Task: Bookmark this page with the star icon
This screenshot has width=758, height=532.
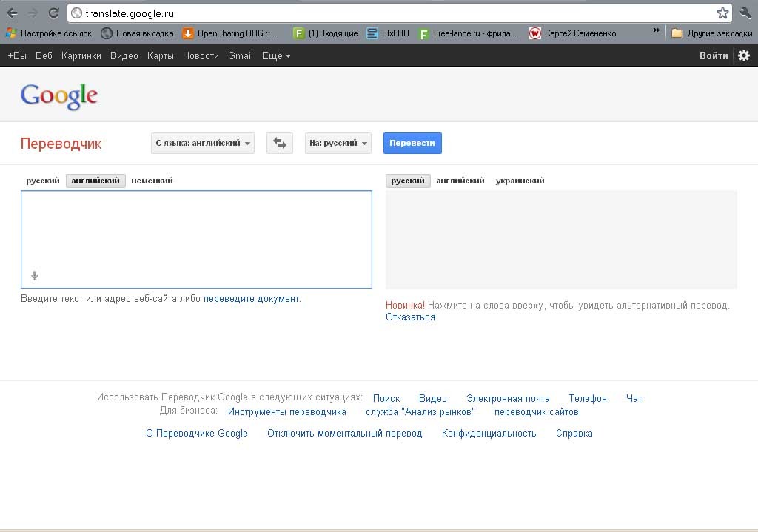Action: pos(722,13)
